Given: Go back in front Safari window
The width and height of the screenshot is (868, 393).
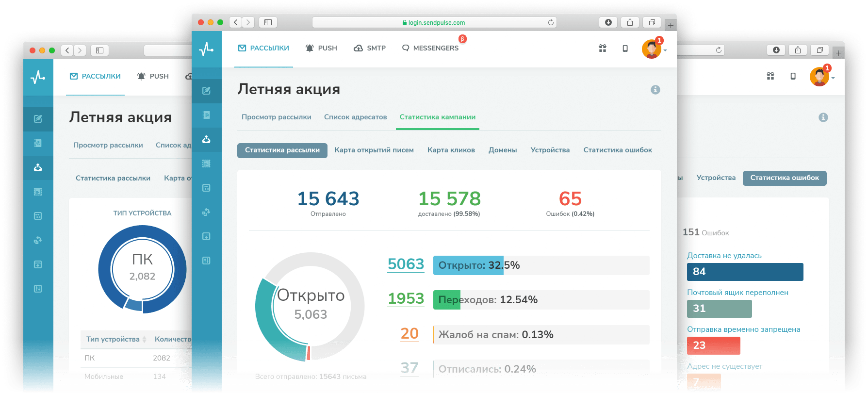Looking at the screenshot, I should [236, 22].
